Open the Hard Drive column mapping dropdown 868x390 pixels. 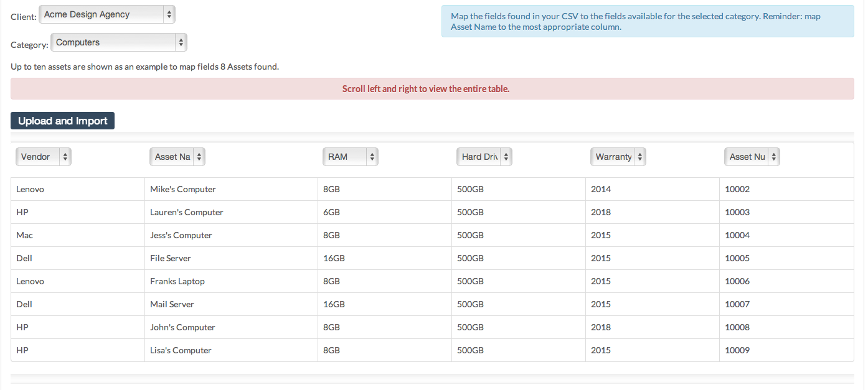click(484, 157)
